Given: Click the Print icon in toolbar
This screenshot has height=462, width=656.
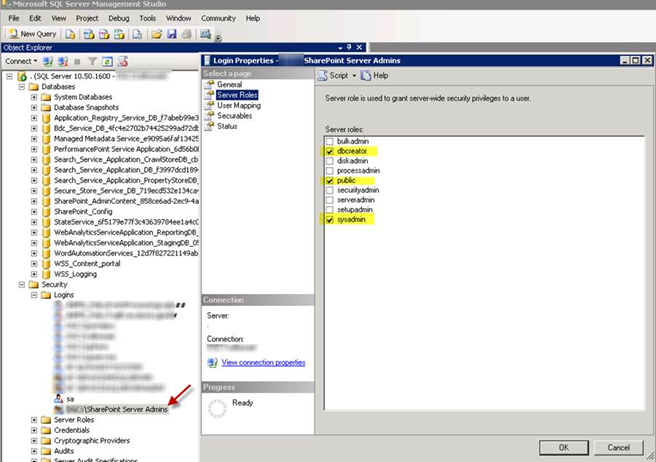Looking at the screenshot, I should tap(187, 34).
